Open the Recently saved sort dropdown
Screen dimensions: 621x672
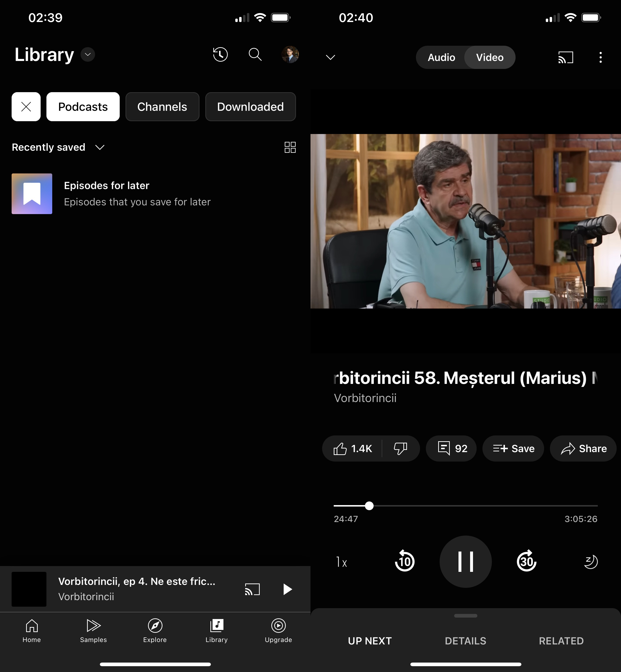[x=58, y=147]
